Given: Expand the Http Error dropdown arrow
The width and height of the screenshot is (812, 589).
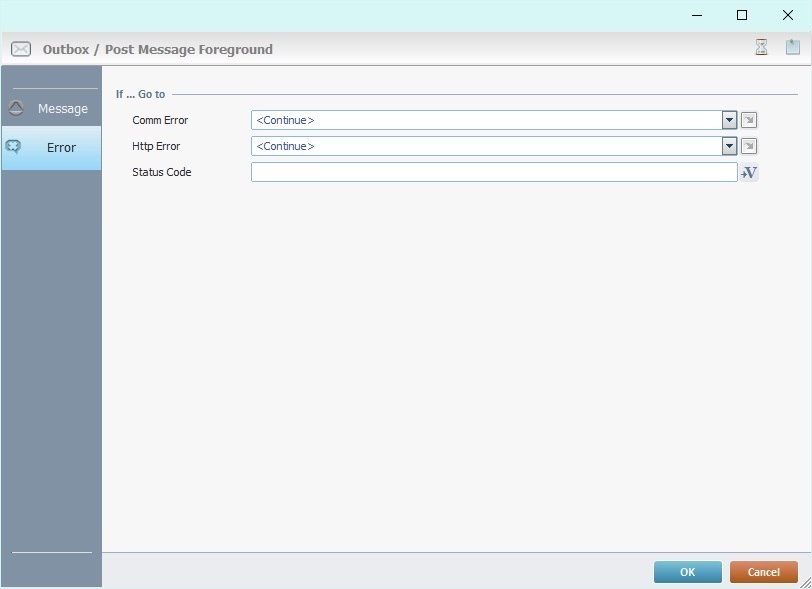Looking at the screenshot, I should [729, 146].
